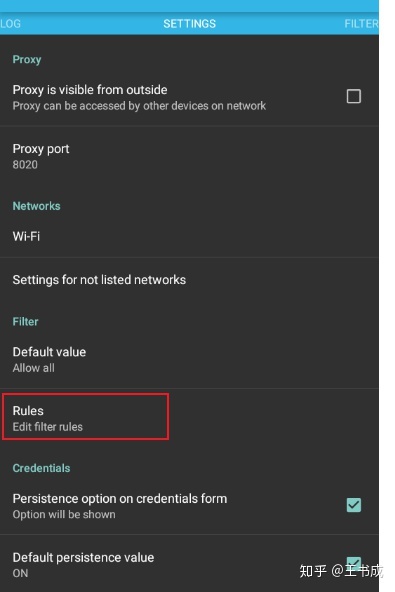Open the FILTER tab

[x=361, y=23]
